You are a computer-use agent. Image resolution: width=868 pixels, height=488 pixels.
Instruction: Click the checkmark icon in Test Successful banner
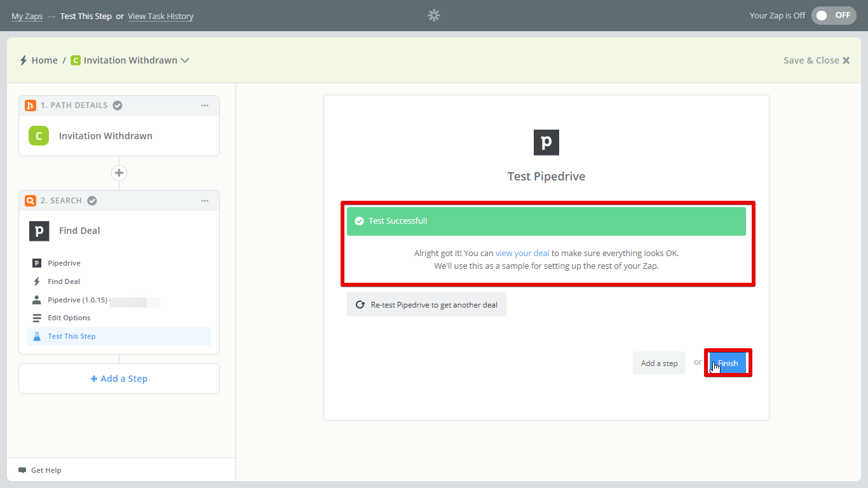tap(359, 221)
